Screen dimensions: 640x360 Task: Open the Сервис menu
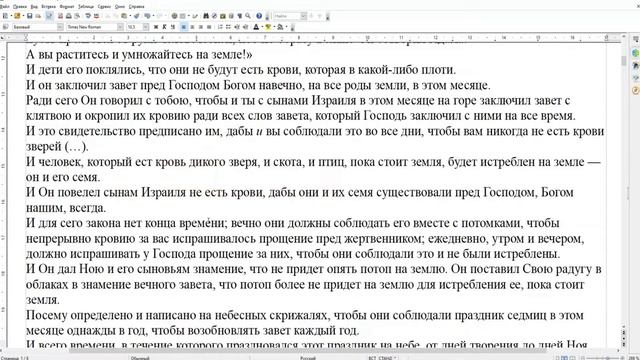point(104,7)
